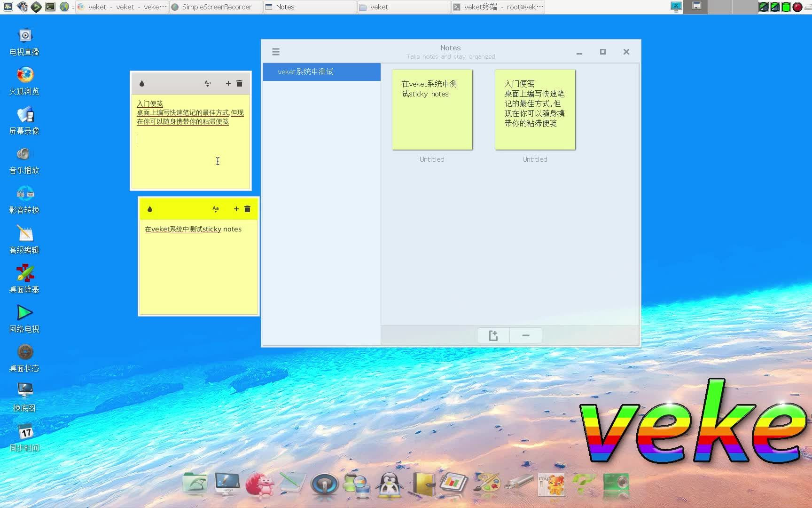The image size is (812, 508).
Task: Open monitor display icon in dock
Action: click(x=227, y=483)
